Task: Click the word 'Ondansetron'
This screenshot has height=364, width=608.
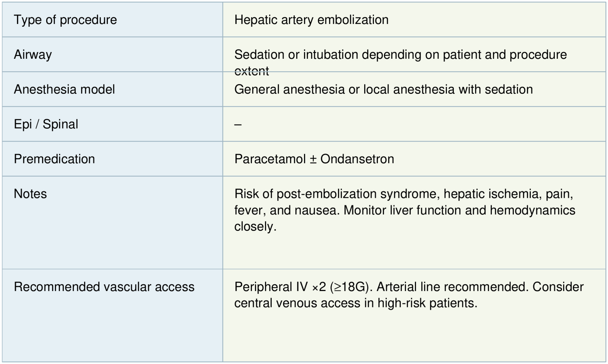Action: tap(357, 159)
